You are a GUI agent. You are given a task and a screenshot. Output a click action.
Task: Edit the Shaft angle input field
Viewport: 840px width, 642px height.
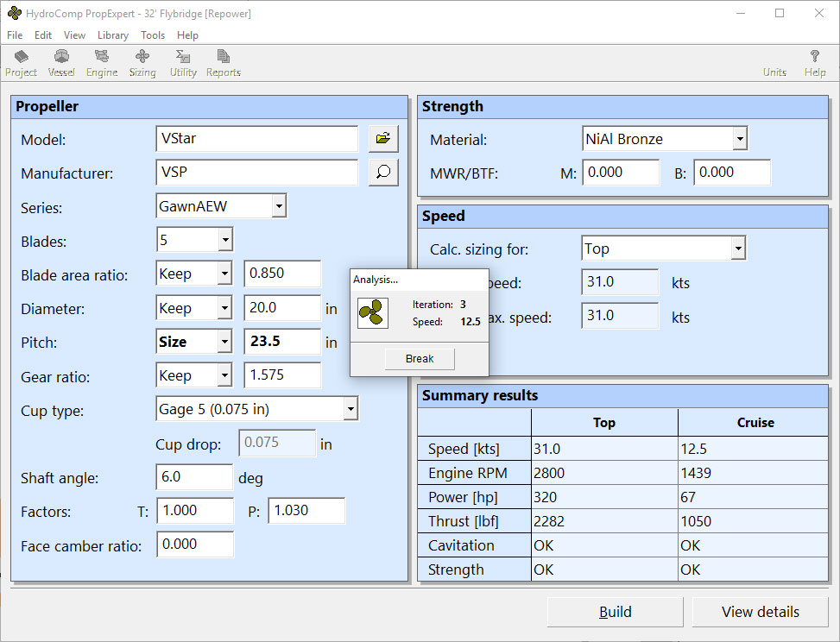[194, 477]
